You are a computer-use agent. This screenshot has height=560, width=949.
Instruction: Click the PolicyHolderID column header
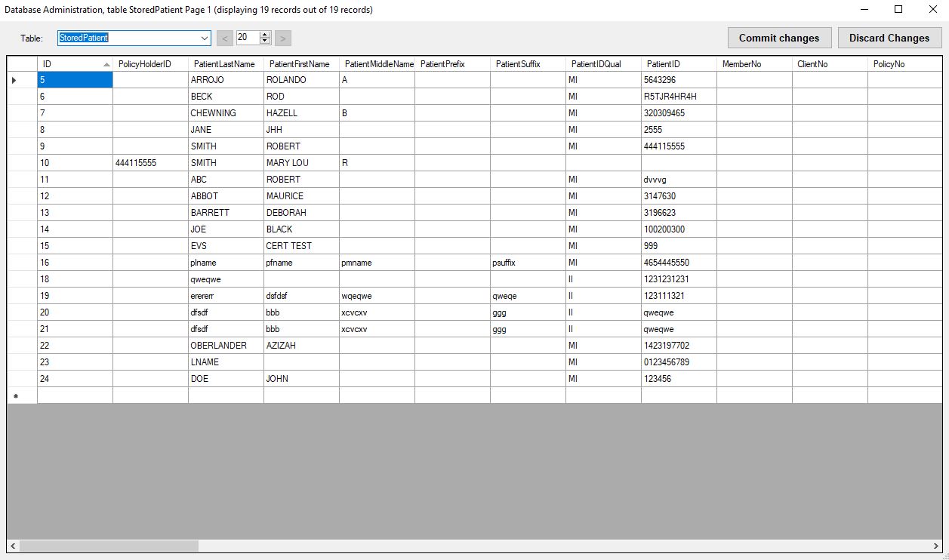(150, 64)
